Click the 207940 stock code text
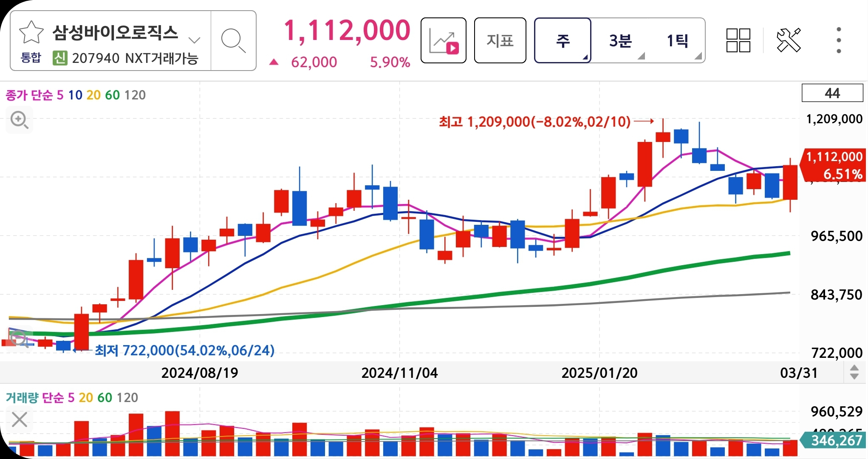The width and height of the screenshot is (868, 459). pos(96,58)
